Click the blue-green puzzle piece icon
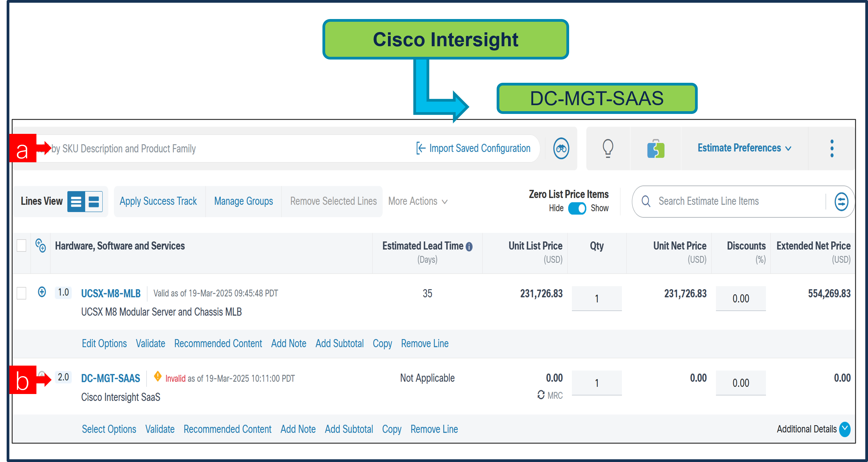This screenshot has height=462, width=868. (655, 148)
